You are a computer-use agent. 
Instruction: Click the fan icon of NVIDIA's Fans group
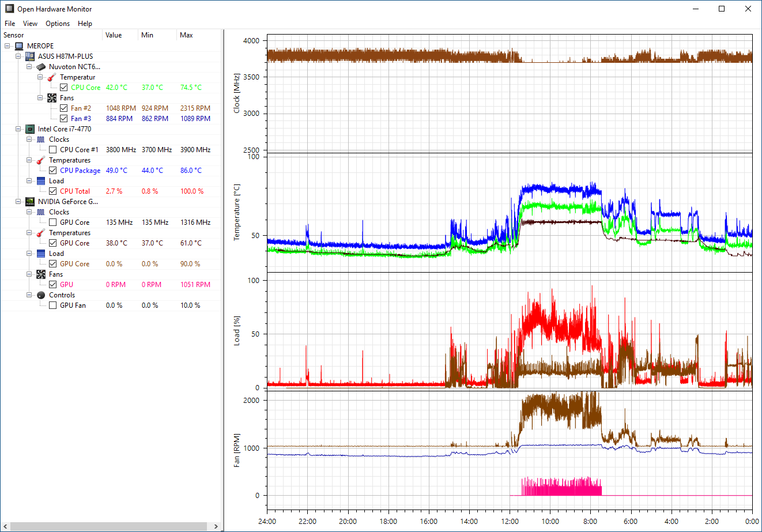41,274
